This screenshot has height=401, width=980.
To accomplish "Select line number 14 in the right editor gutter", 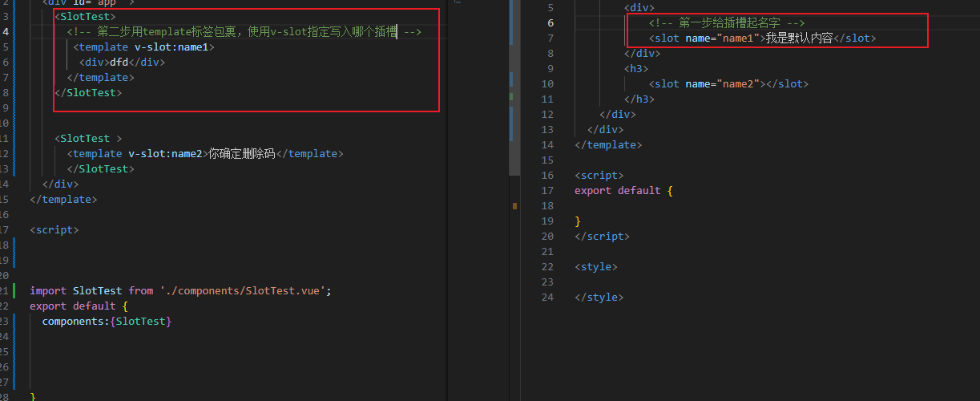I will (x=547, y=144).
